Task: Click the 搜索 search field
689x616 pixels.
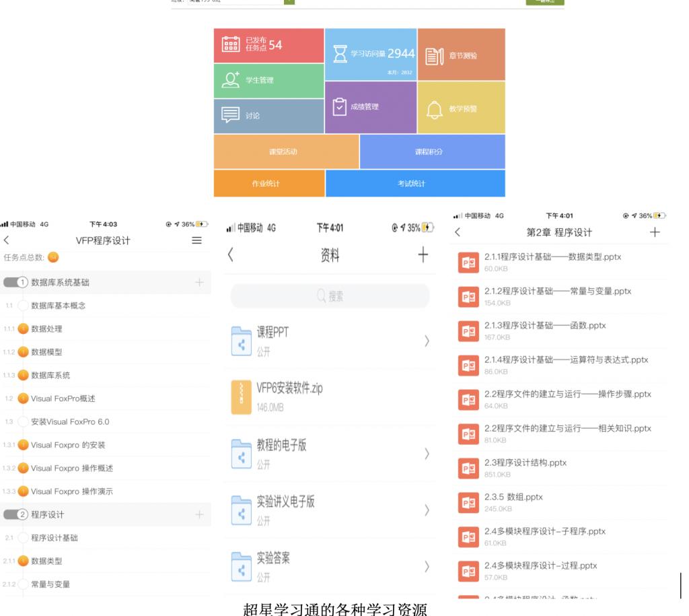Action: pyautogui.click(x=330, y=296)
